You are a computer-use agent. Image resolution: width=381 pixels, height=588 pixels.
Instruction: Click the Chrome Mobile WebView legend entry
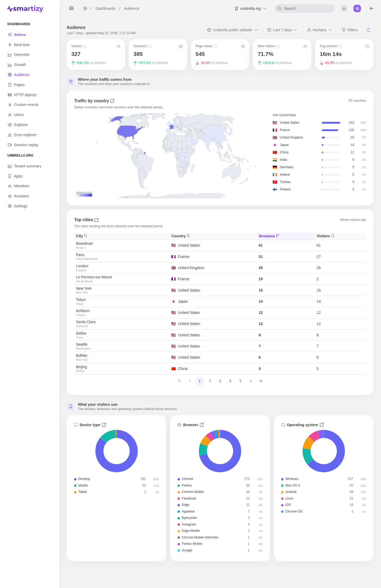click(x=220, y=537)
